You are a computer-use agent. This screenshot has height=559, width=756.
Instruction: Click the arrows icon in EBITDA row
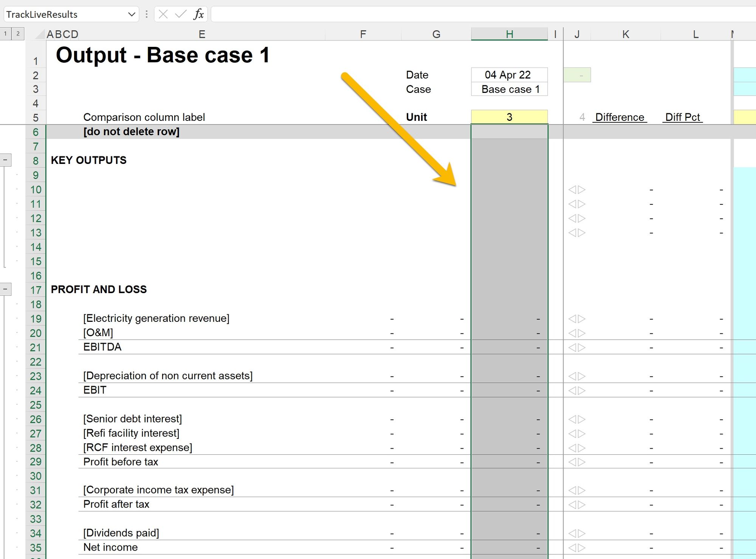tap(577, 347)
